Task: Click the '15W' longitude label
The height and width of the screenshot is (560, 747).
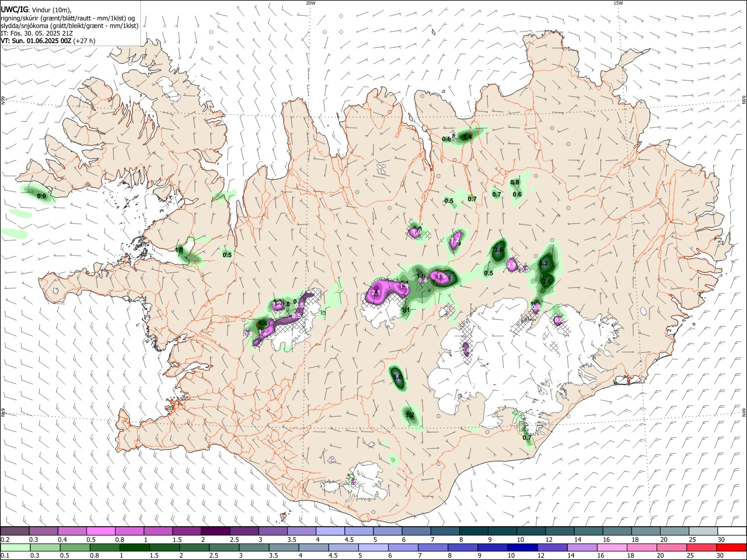Action: [617, 3]
